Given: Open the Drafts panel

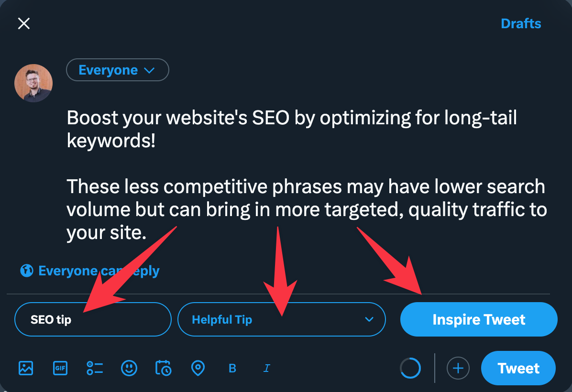Looking at the screenshot, I should pyautogui.click(x=521, y=23).
